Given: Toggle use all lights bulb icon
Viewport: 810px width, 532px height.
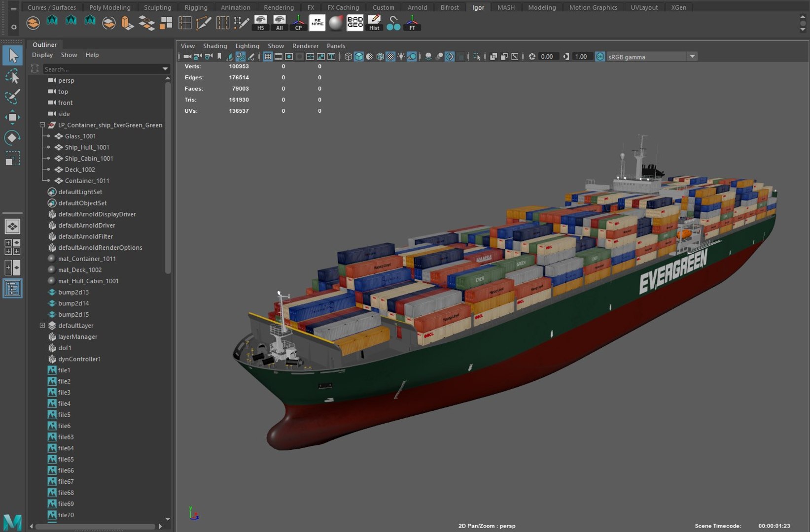Looking at the screenshot, I should [401, 57].
